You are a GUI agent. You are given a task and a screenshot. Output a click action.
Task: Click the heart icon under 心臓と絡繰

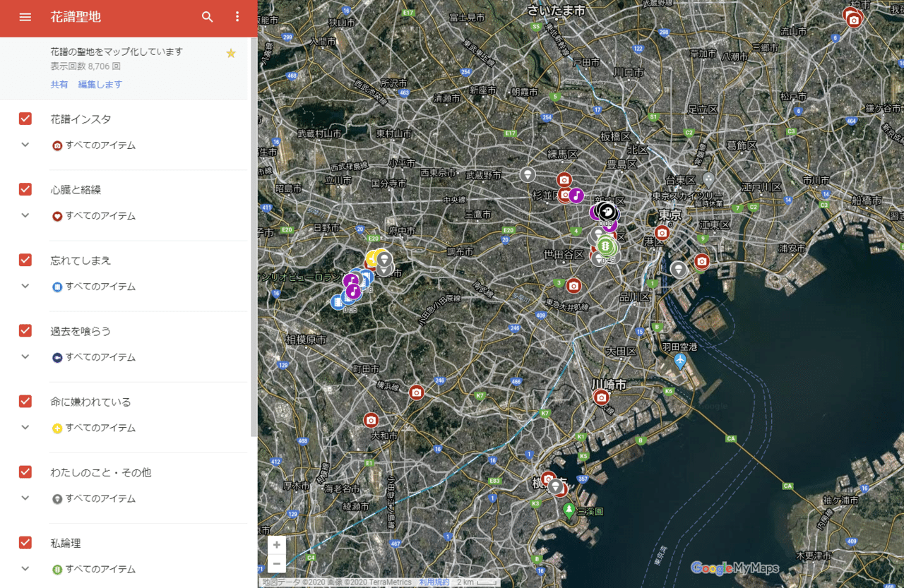pos(57,216)
